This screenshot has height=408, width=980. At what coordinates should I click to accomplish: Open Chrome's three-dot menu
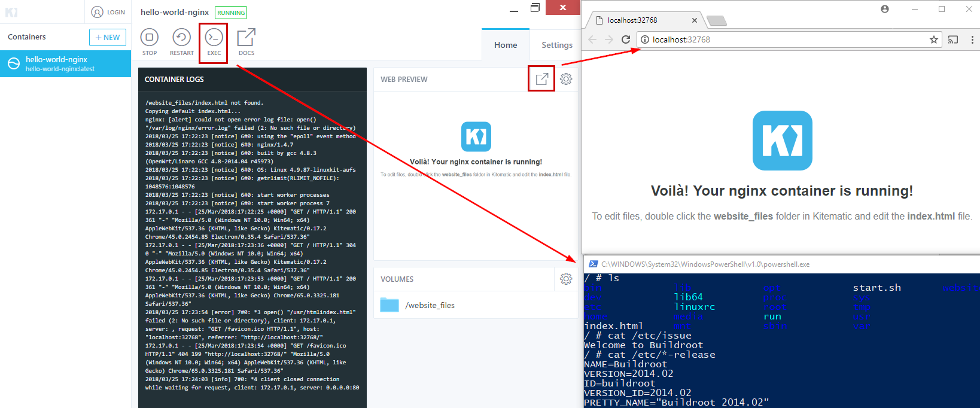pos(972,39)
